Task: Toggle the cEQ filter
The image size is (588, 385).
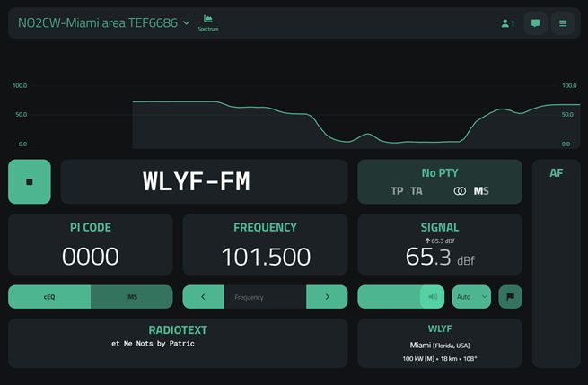Action: 49,297
